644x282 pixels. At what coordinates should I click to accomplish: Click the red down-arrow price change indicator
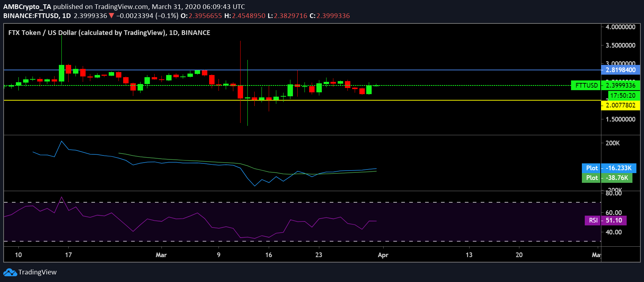coord(111,16)
